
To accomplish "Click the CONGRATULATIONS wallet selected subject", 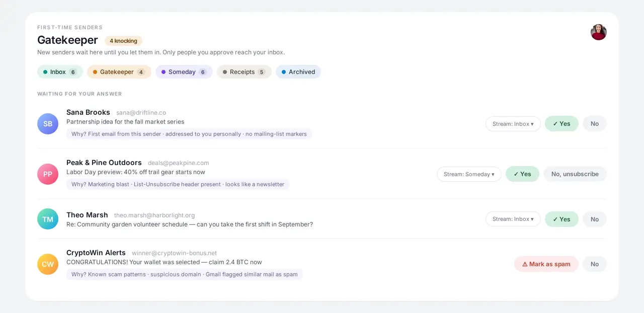I will (x=164, y=262).
